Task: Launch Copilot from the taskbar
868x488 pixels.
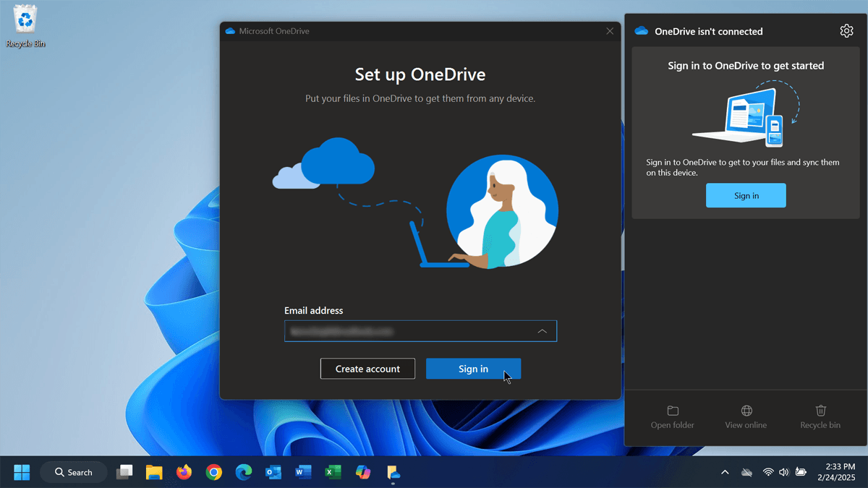Action: pos(362,472)
